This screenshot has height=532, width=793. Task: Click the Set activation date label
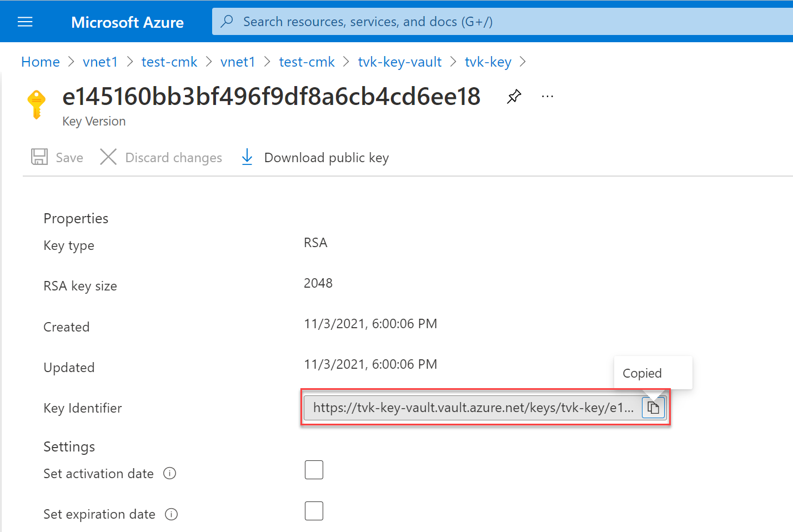[x=99, y=474]
